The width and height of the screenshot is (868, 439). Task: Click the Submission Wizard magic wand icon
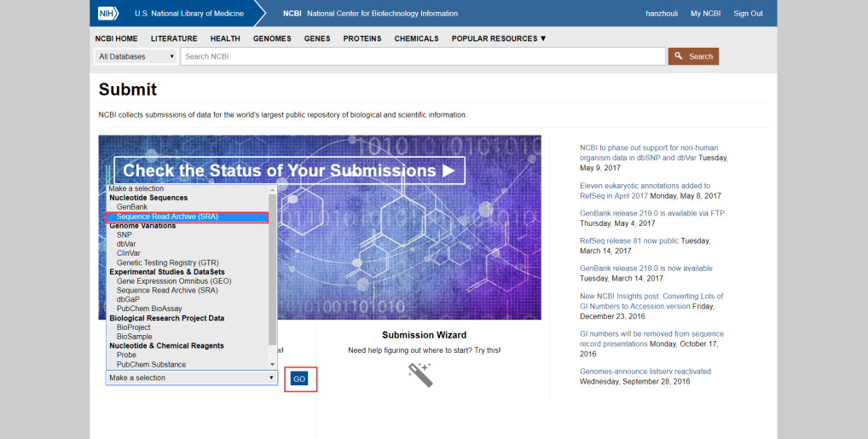(x=420, y=374)
